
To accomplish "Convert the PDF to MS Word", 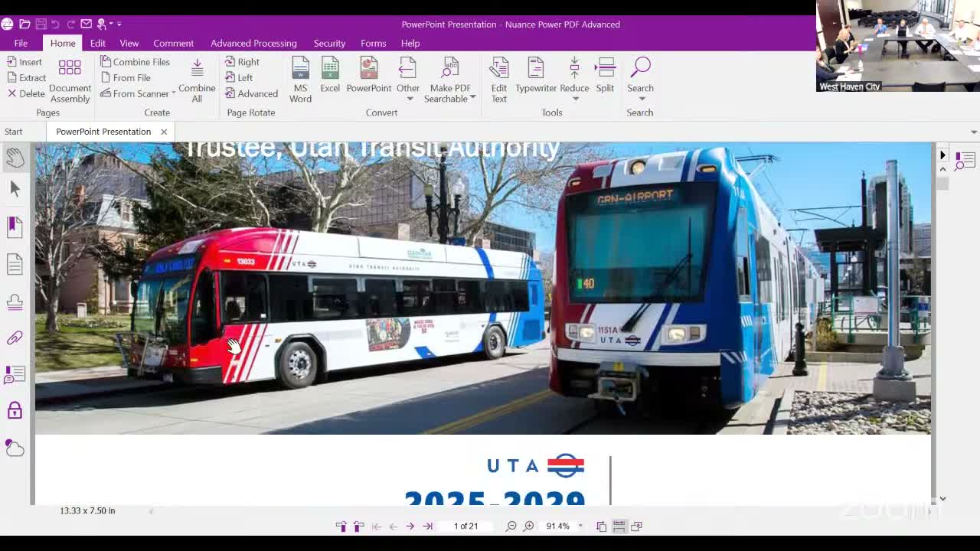I will click(300, 79).
